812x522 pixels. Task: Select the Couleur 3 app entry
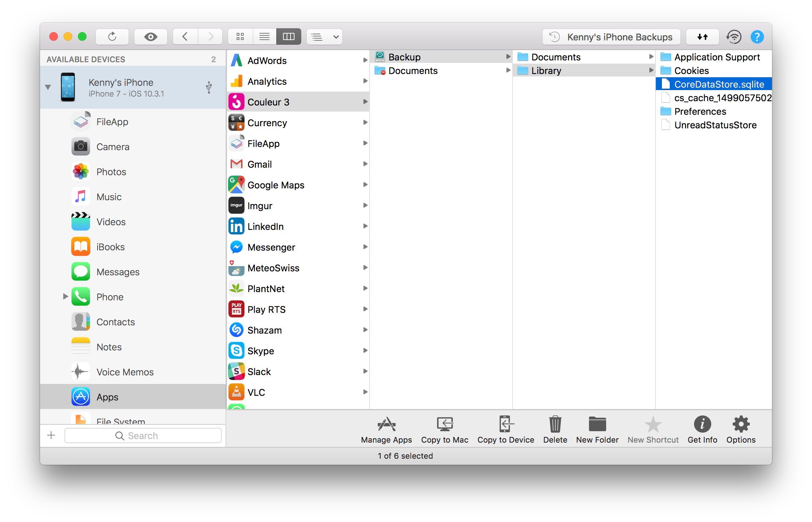click(297, 100)
